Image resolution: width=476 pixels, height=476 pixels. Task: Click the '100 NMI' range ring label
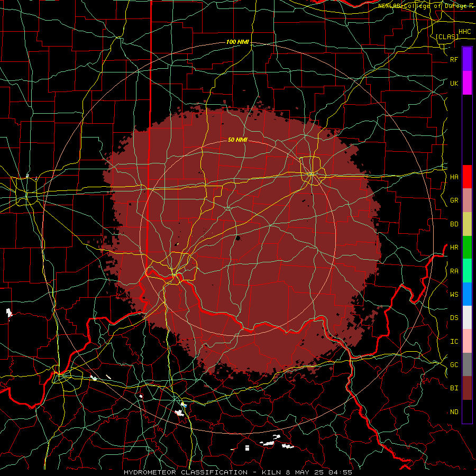click(x=237, y=42)
